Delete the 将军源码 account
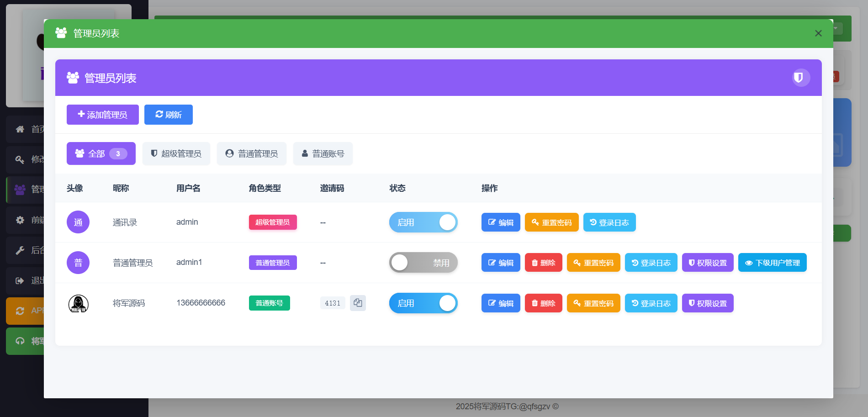Screen dimensions: 868x417 coord(543,303)
